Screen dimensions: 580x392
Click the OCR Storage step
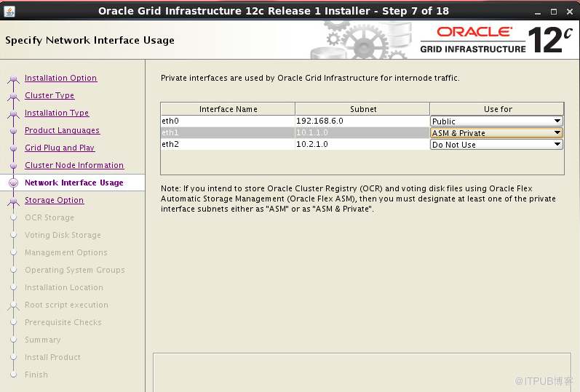point(49,217)
